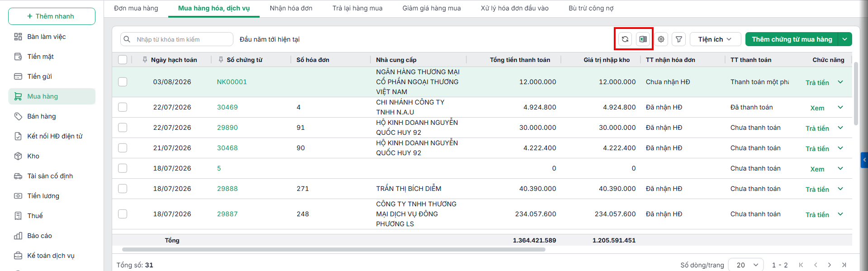The width and height of the screenshot is (868, 271).
Task: Expand actions arrow for row 29888
Action: [x=840, y=189]
